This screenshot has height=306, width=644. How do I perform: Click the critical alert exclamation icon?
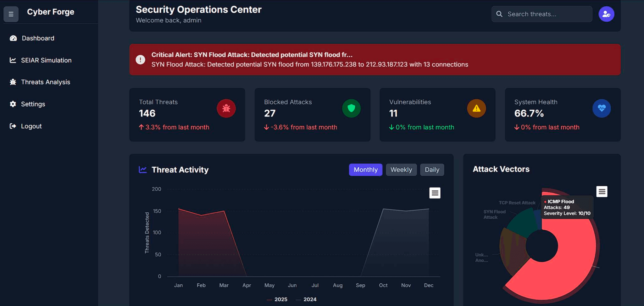(140, 60)
